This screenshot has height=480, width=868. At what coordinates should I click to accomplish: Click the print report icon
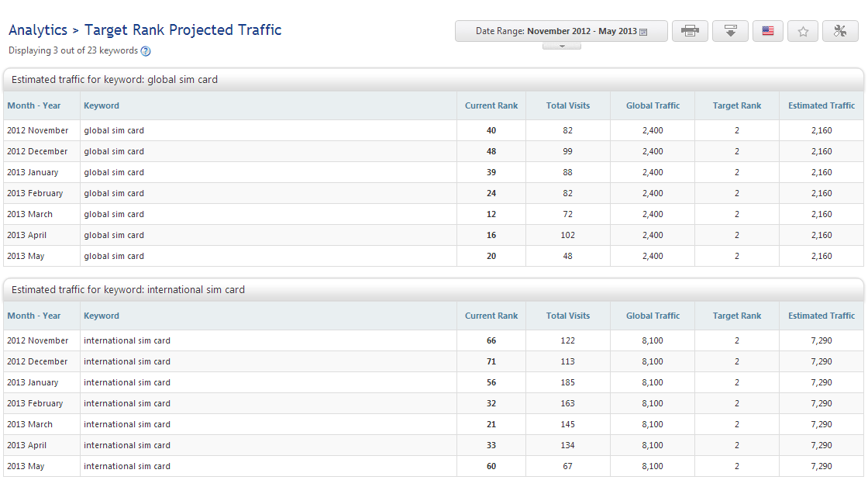(x=690, y=31)
